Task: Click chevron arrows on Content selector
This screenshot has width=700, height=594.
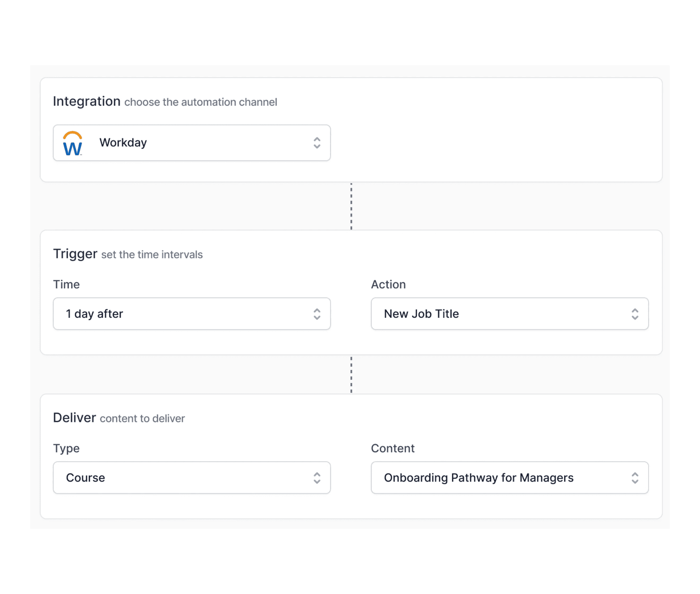Action: pos(635,477)
